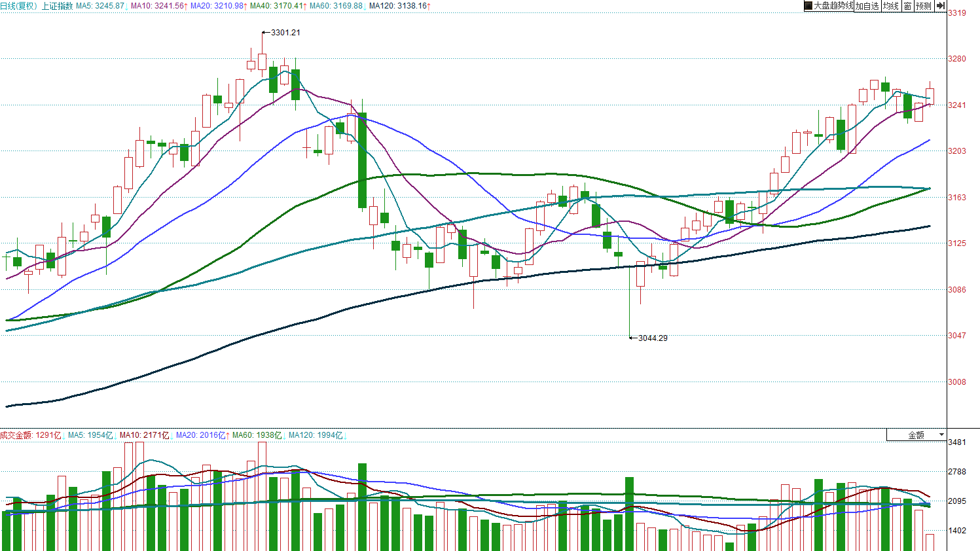Open the 金额 indicator dropdown
Screen dimensions: 980x551
coord(916,435)
